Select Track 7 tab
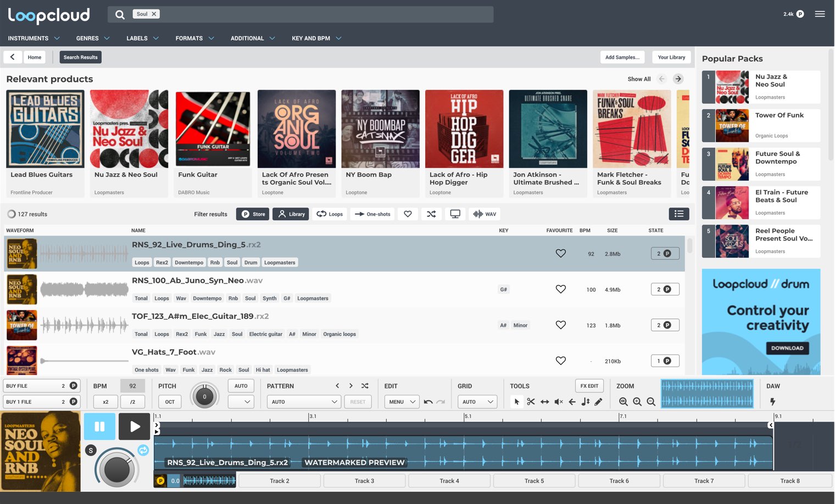Viewport: 835px width, 504px height. [x=704, y=481]
